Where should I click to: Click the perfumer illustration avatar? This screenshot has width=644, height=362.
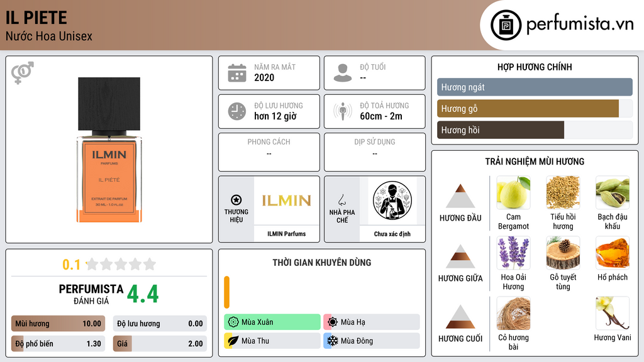pyautogui.click(x=392, y=200)
